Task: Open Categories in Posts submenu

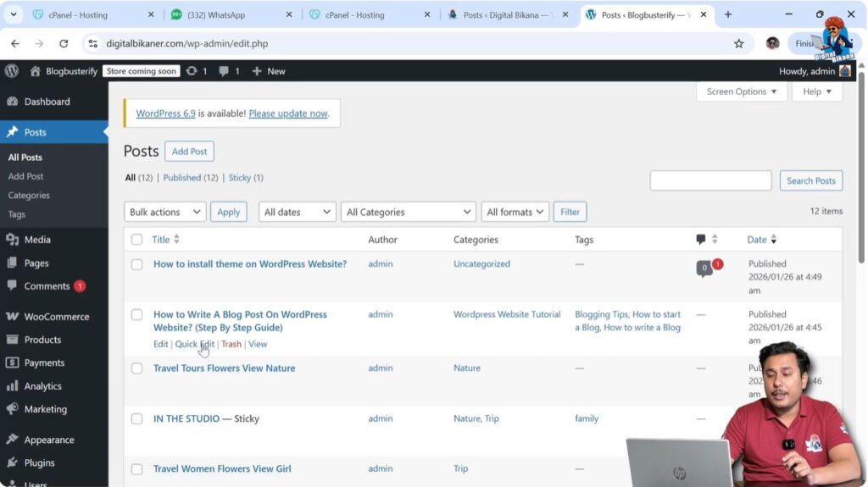Action: (29, 195)
